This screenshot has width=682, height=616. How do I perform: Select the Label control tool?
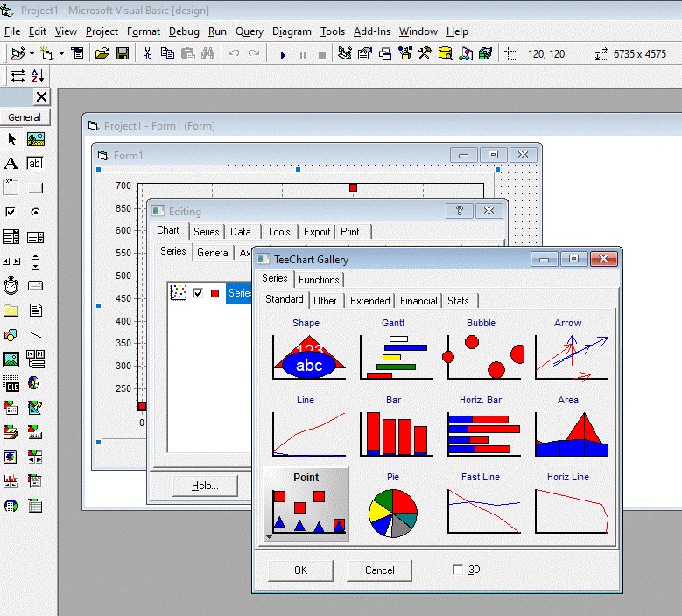11,163
